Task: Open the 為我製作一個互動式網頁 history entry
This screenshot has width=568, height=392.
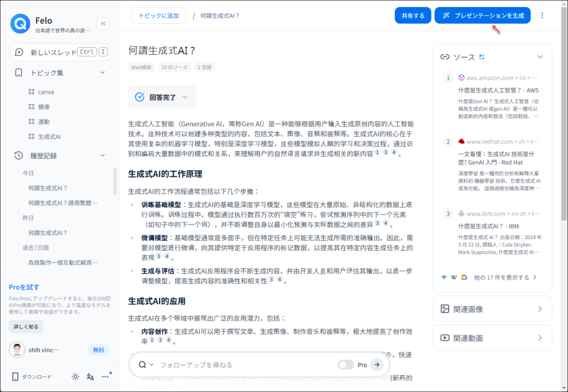Action: click(63, 262)
